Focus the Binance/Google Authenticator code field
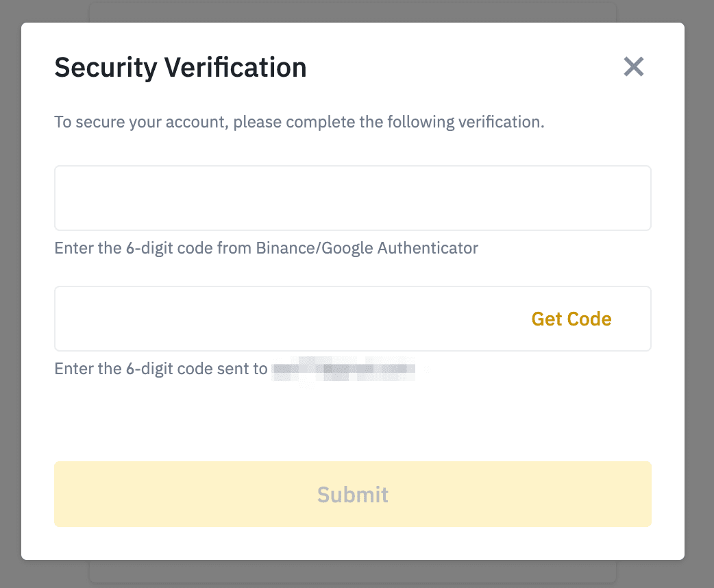Image resolution: width=714 pixels, height=588 pixels. (352, 198)
